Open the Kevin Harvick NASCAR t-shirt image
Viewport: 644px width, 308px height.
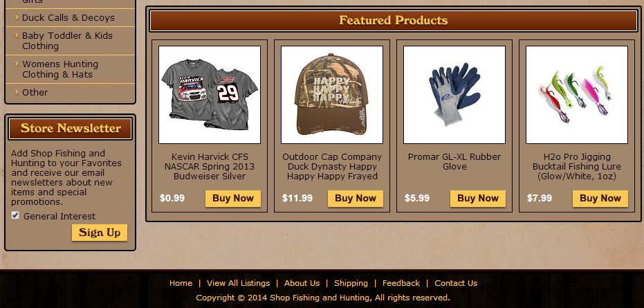(210, 95)
